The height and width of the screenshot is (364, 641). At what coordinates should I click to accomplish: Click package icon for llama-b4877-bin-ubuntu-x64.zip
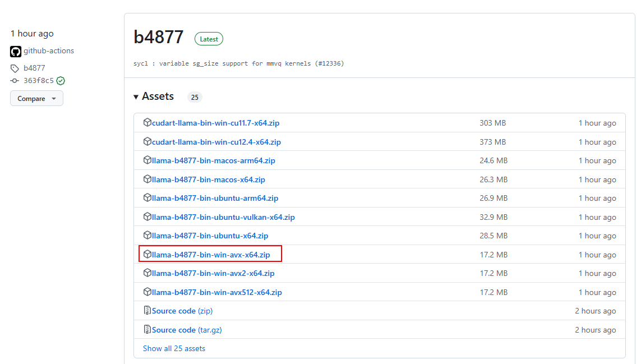[x=147, y=235]
